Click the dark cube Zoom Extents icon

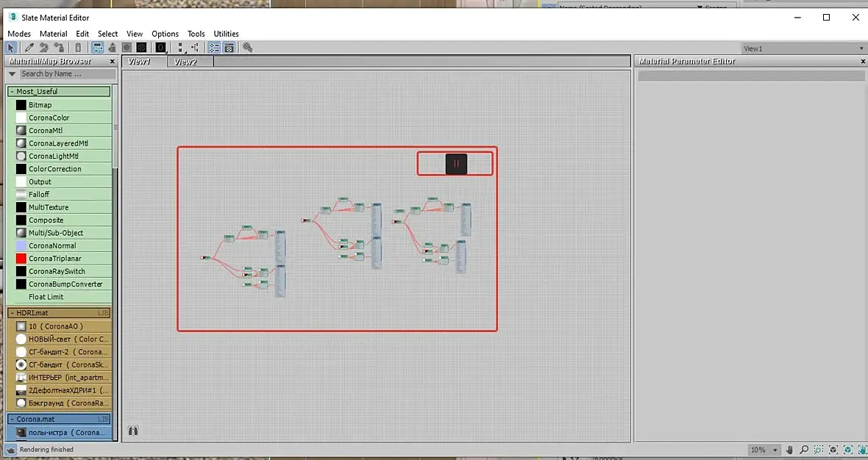click(833, 450)
